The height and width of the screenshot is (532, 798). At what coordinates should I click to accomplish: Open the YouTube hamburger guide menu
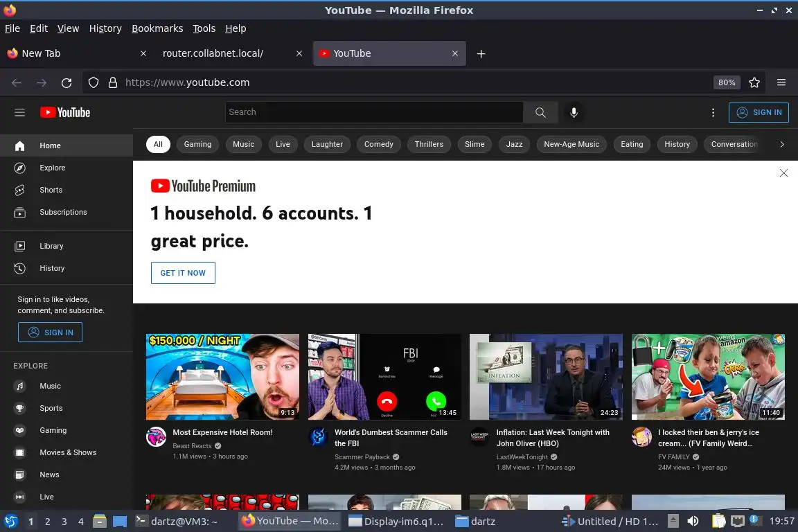point(20,112)
